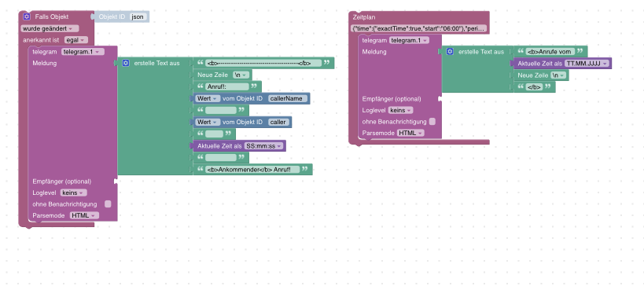Toggle ohne Benachrichtigung checkbox in left block
The image size is (644, 286).
point(108,204)
